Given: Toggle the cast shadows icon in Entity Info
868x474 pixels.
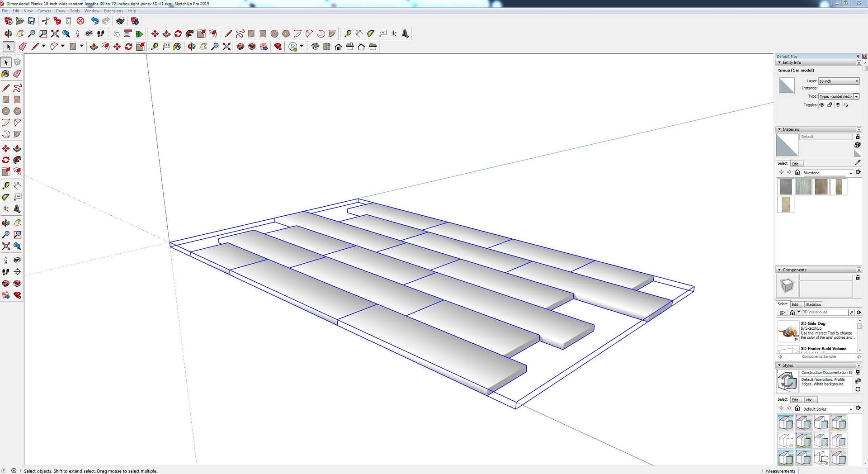Looking at the screenshot, I should pos(838,105).
